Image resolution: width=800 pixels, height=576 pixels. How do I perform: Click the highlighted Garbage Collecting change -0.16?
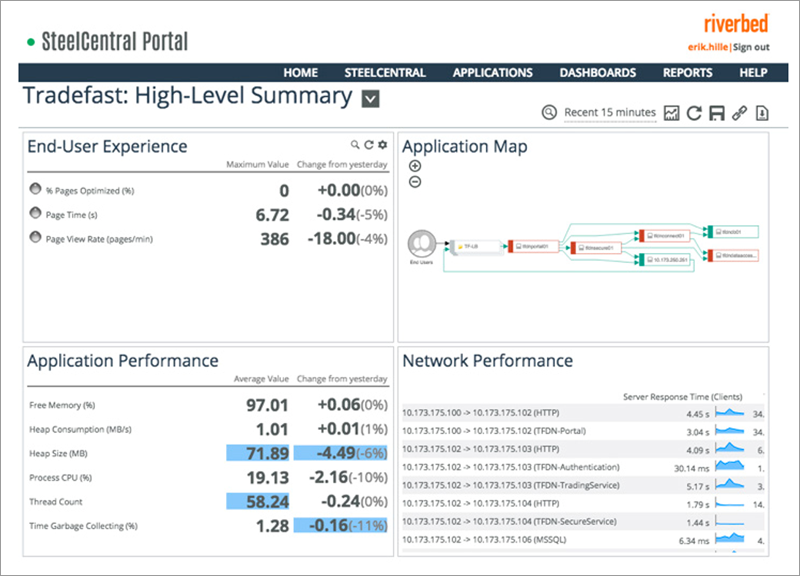pos(341,525)
